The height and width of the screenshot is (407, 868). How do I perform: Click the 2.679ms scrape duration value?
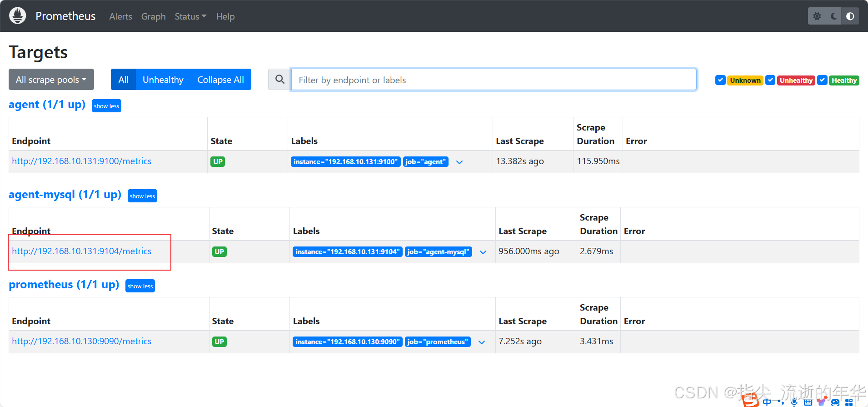(596, 251)
